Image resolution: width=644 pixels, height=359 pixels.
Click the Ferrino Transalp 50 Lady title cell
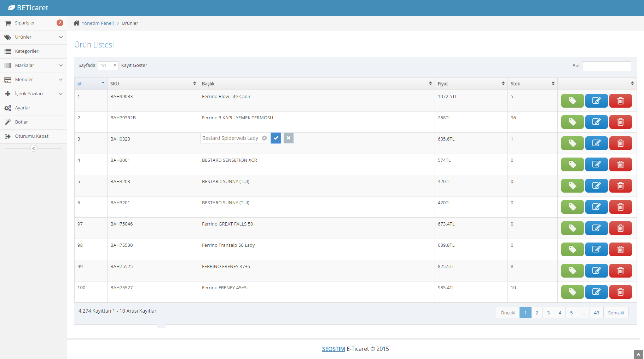(317, 249)
